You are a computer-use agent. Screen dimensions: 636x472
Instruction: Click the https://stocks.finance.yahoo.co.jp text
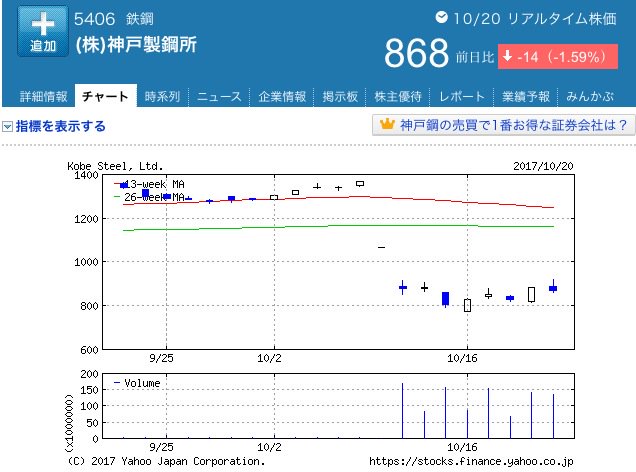tap(471, 461)
